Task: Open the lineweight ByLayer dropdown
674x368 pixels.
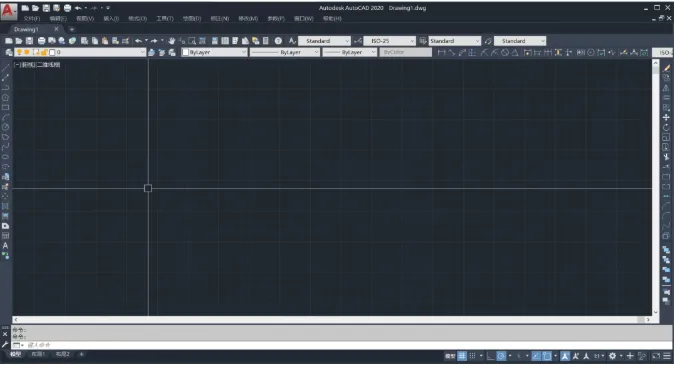Action: click(350, 52)
